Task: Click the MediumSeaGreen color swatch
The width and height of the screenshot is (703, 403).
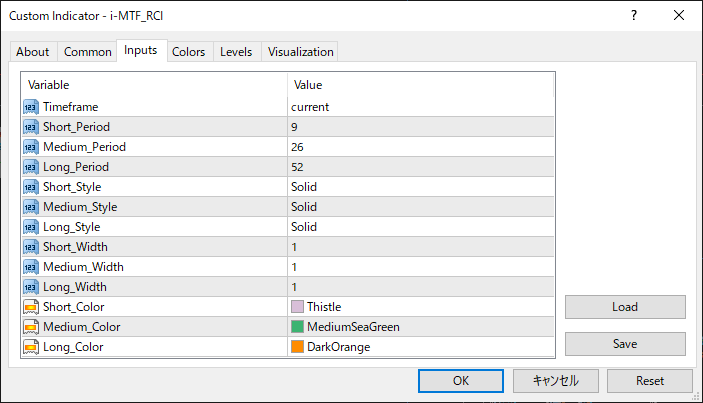Action: (x=297, y=327)
